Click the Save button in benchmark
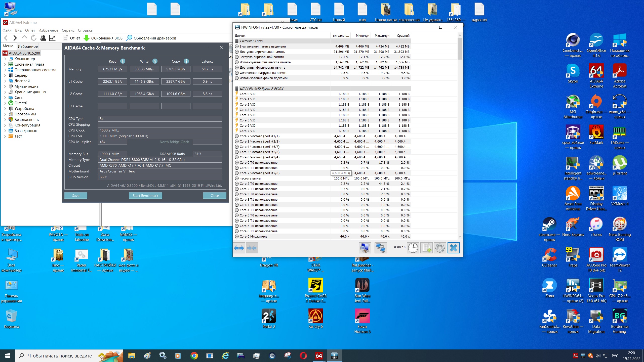This screenshot has height=362, width=644. [76, 196]
